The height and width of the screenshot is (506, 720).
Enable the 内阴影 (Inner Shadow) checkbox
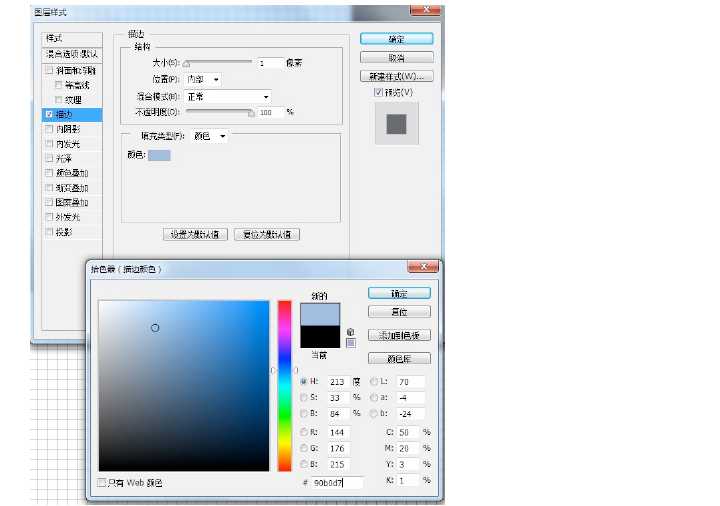[x=49, y=130]
